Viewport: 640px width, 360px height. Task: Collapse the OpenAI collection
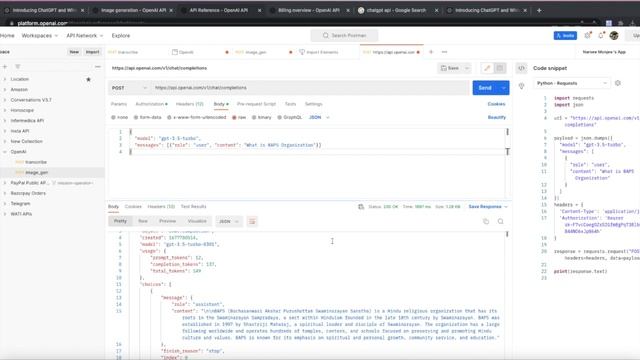pyautogui.click(x=5, y=152)
